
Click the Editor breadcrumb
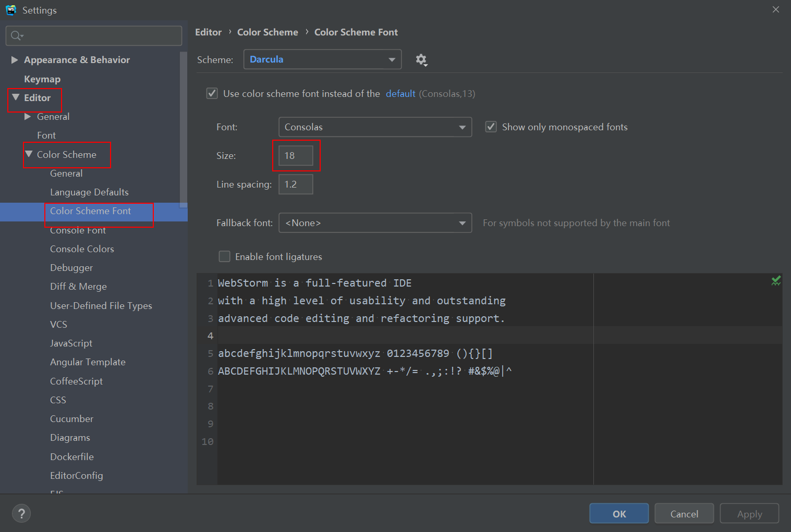[x=208, y=32]
